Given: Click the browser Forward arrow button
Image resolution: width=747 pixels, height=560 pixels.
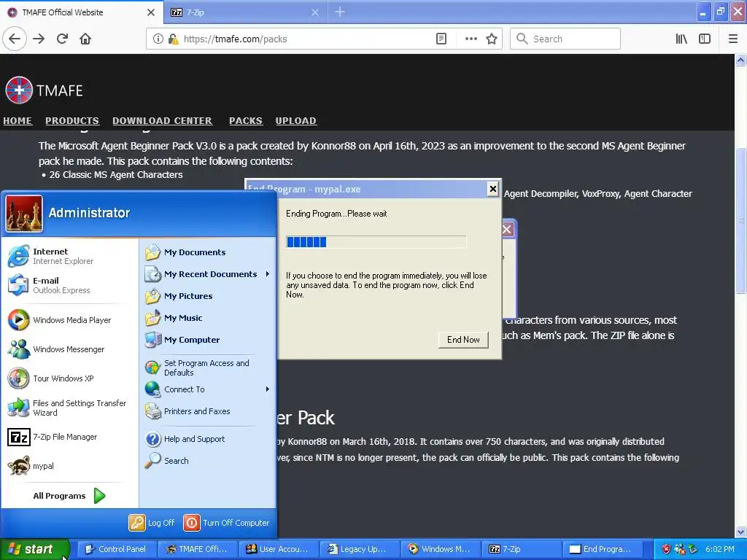Looking at the screenshot, I should [39, 39].
